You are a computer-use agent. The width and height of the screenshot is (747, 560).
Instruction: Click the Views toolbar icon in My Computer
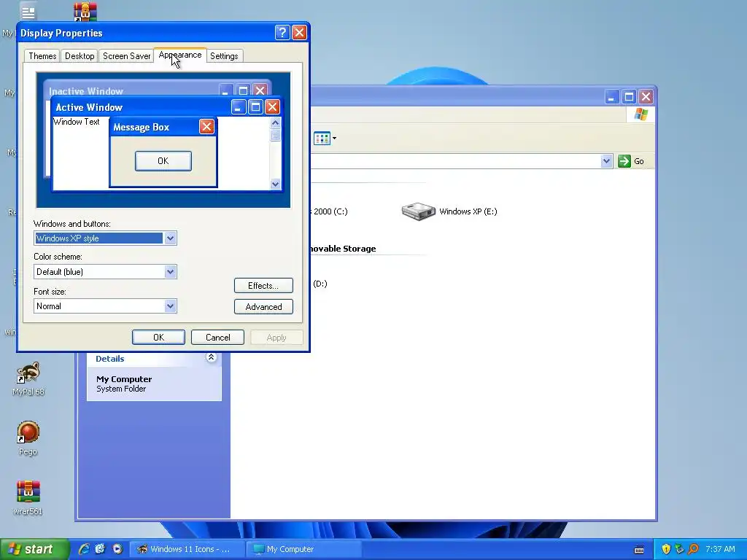(x=322, y=139)
